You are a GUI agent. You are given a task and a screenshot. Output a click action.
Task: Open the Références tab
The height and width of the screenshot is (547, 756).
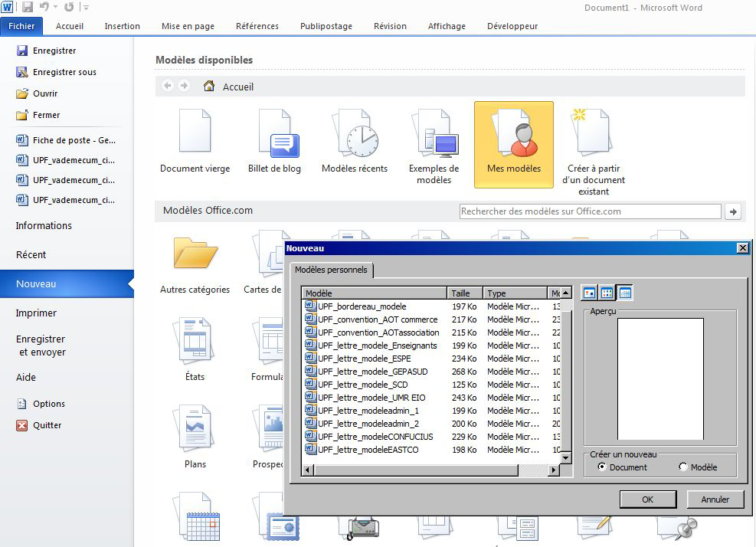(x=257, y=26)
